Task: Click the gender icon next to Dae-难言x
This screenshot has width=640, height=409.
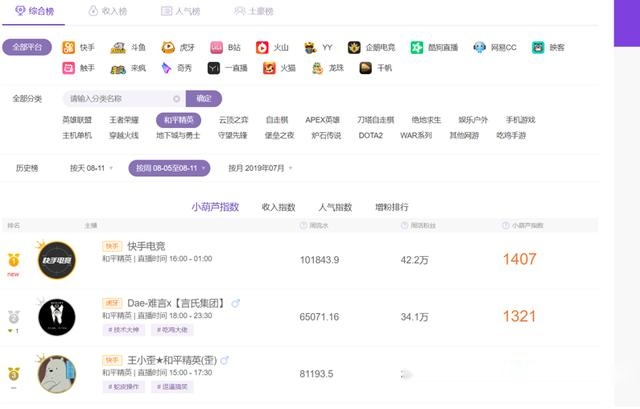Action: pos(236,303)
